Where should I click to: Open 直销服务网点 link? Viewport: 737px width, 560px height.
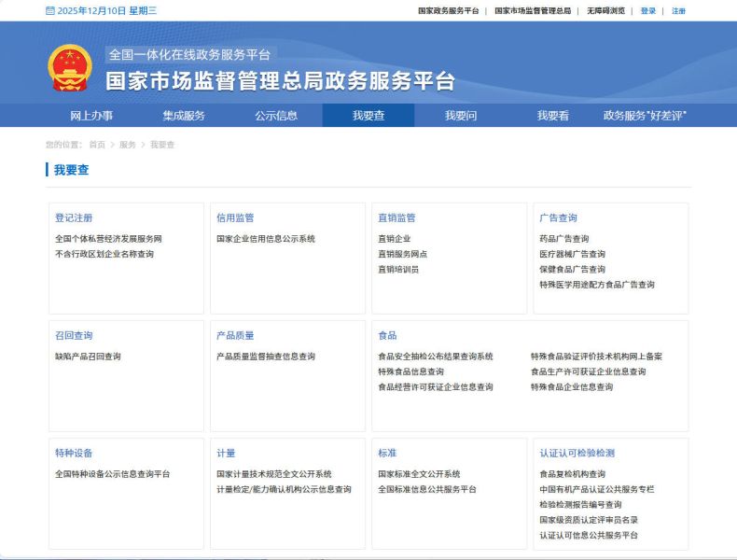tap(403, 254)
